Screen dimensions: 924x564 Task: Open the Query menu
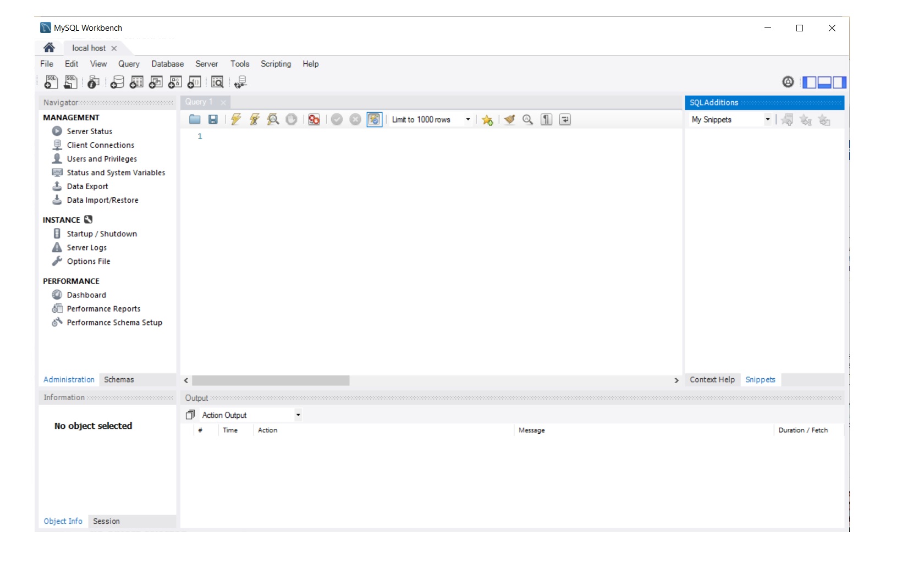click(x=128, y=64)
